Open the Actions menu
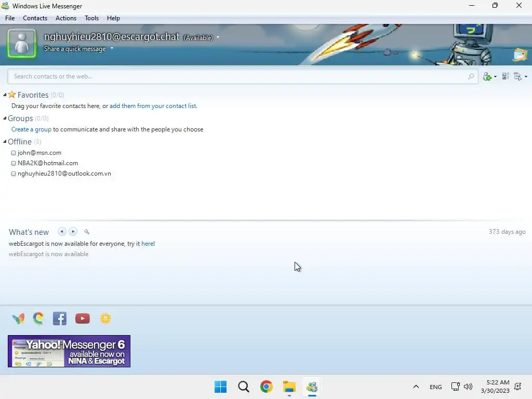The image size is (532, 399). [x=66, y=18]
